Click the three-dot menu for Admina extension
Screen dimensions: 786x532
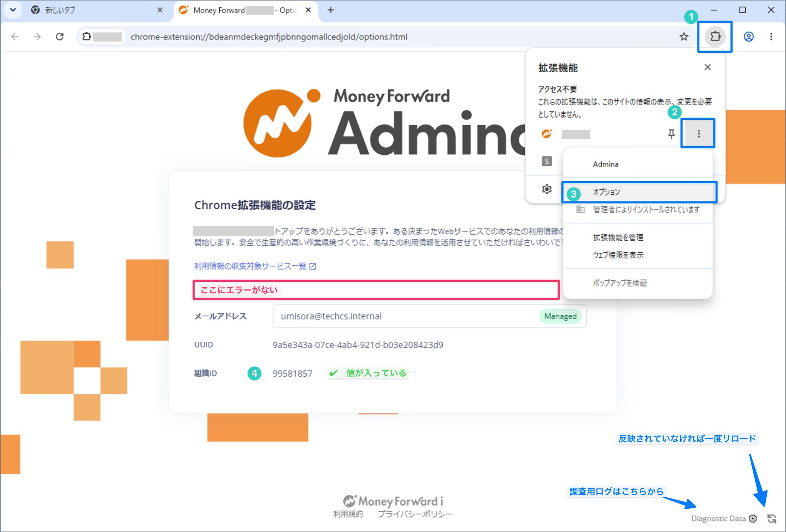(x=698, y=134)
